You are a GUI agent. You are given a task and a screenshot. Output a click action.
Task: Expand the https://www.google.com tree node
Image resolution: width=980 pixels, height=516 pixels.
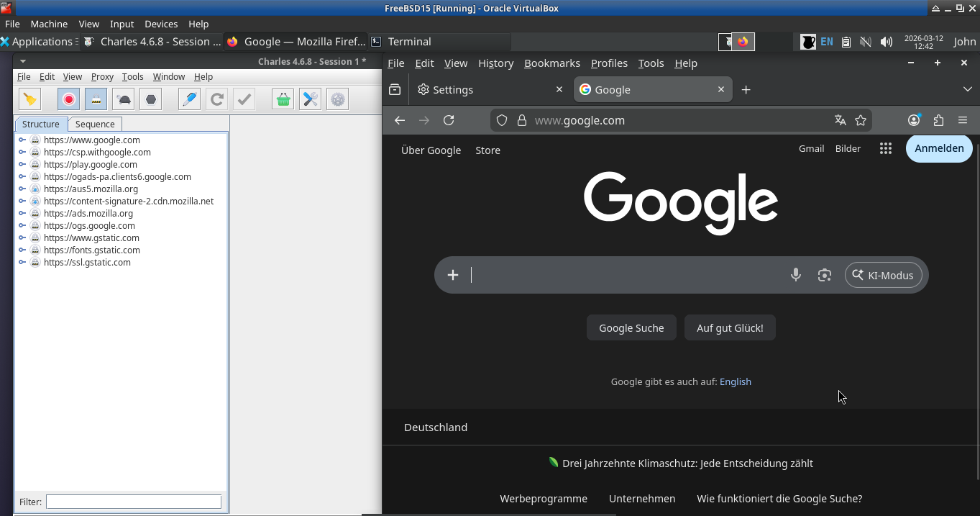(x=22, y=140)
